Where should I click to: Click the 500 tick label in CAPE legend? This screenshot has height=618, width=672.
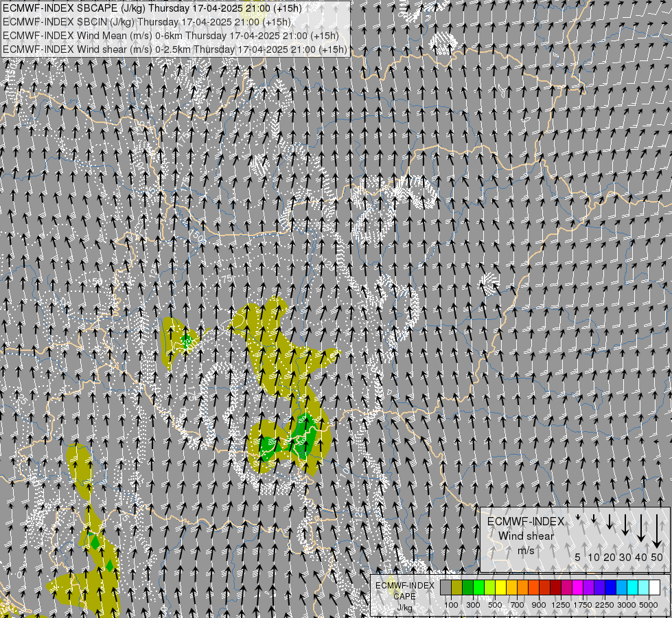495,605
